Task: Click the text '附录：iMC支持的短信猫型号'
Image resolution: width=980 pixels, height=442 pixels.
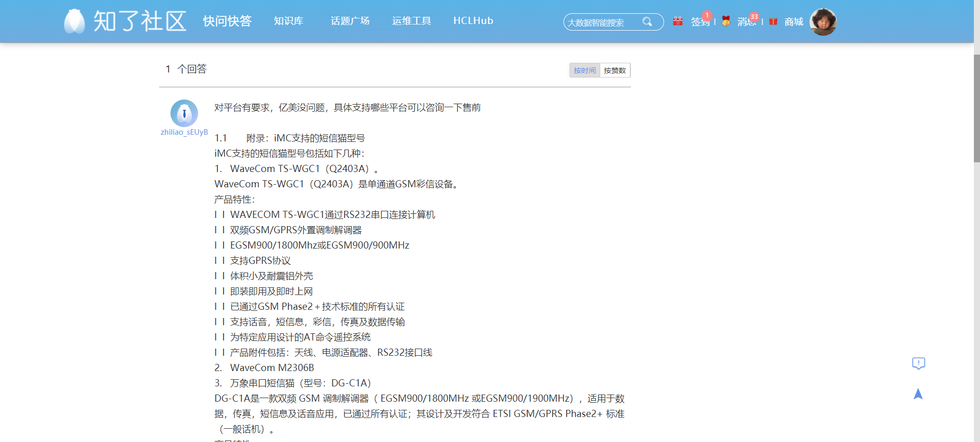Action: tap(306, 138)
